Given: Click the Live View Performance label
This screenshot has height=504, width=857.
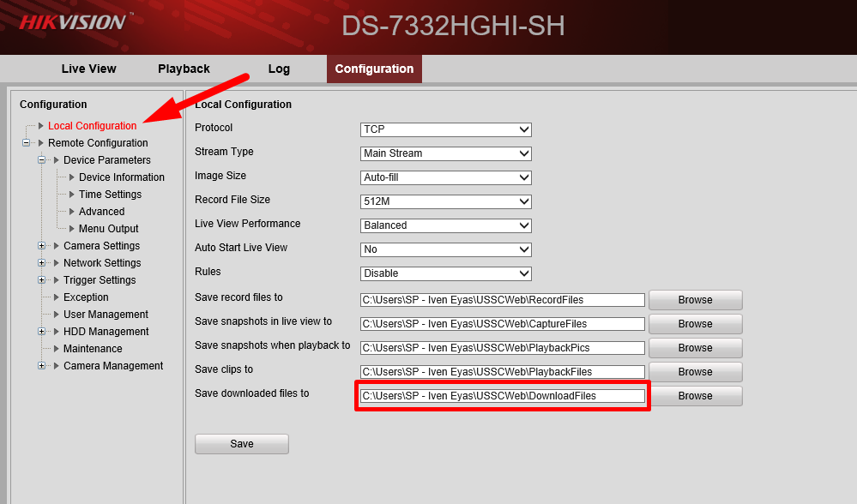Looking at the screenshot, I should point(248,224).
